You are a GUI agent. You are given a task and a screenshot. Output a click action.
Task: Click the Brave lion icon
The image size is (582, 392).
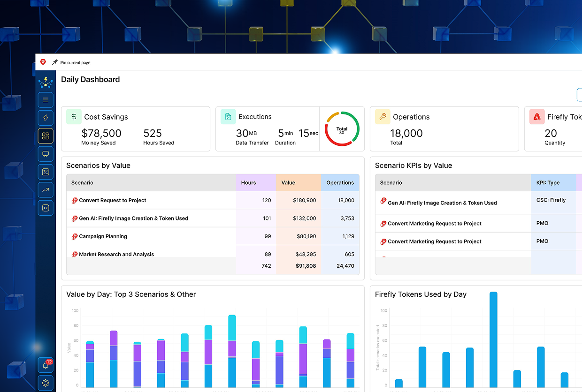click(x=43, y=62)
